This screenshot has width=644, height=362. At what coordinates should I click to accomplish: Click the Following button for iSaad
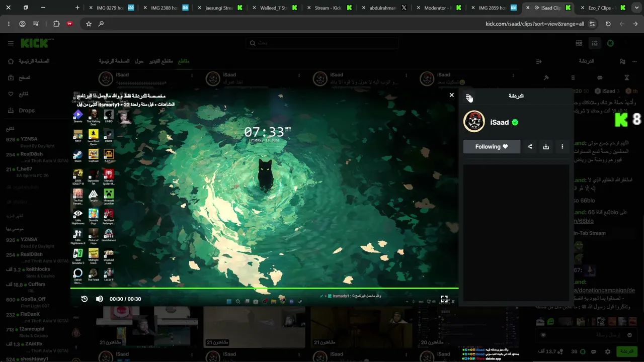492,147
